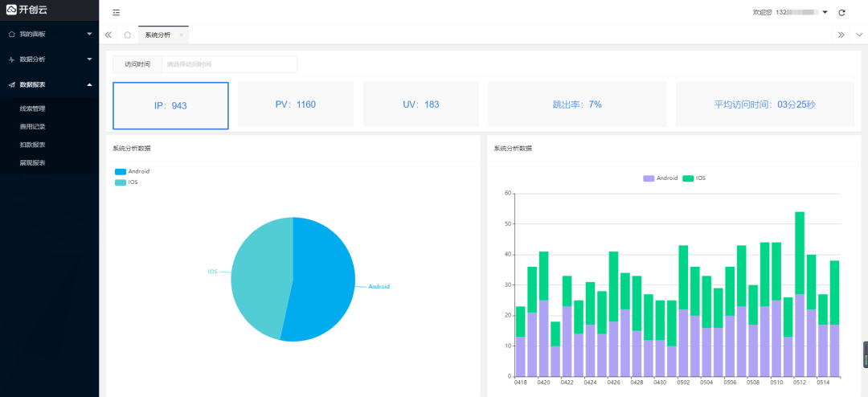Click the 请选择访问时间 date input field
Image resolution: width=868 pixels, height=397 pixels.
pyautogui.click(x=229, y=64)
